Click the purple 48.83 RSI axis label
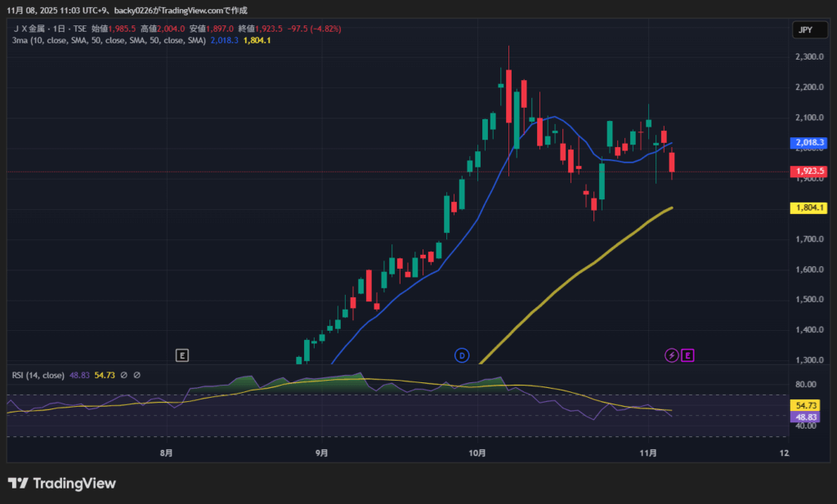837x504 pixels. pyautogui.click(x=808, y=417)
